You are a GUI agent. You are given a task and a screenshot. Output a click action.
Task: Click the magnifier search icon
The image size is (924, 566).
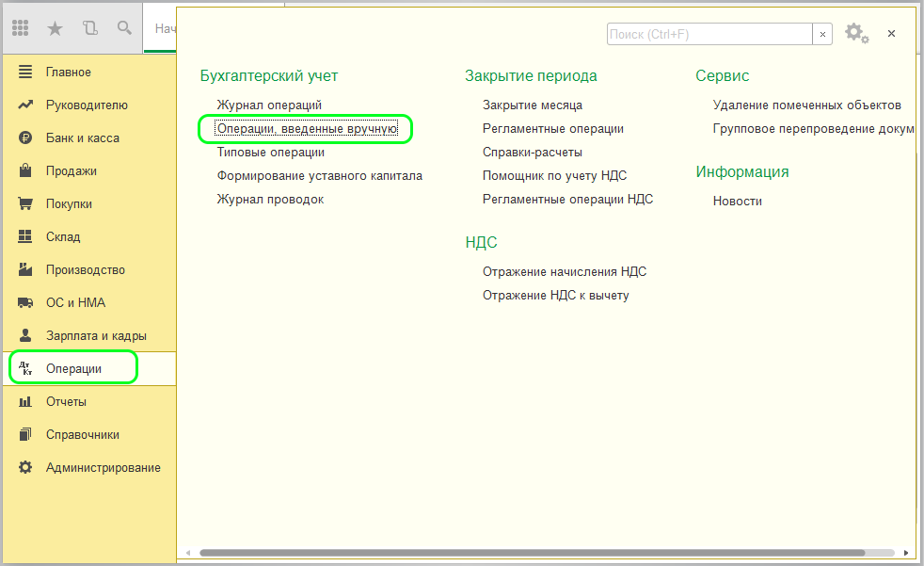click(x=124, y=28)
